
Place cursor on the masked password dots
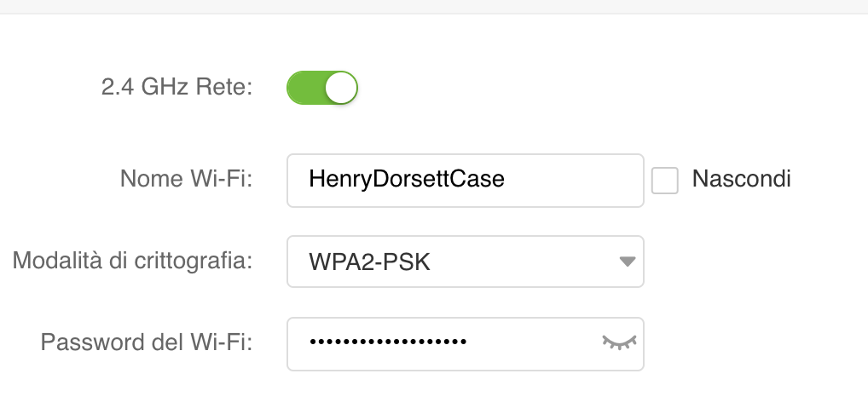point(388,343)
